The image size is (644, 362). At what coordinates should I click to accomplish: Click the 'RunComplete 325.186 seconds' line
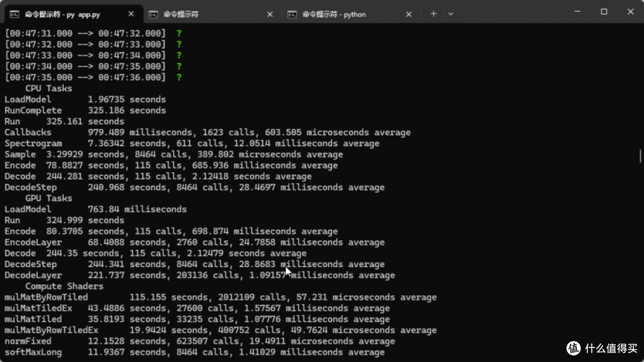click(x=85, y=110)
